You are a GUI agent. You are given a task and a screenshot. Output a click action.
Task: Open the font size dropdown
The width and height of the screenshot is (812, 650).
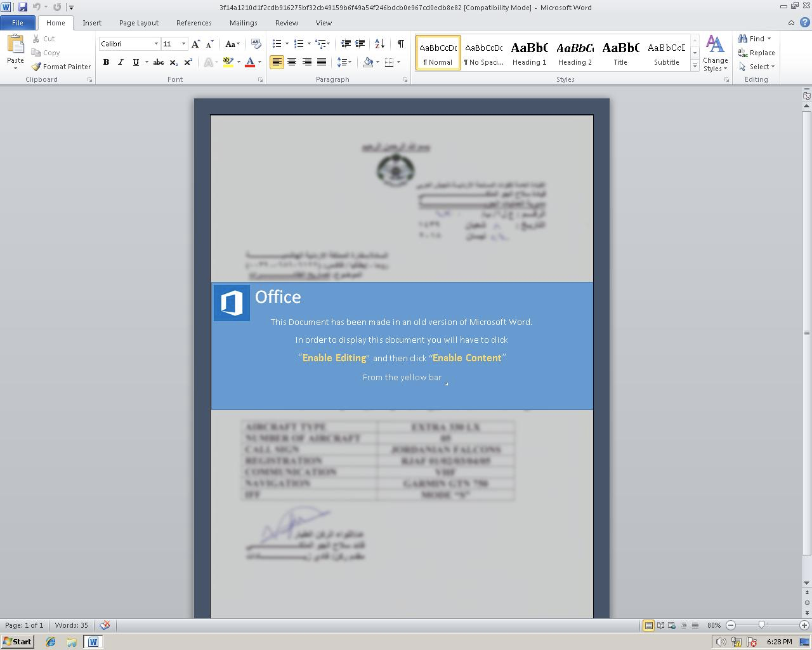coord(183,44)
